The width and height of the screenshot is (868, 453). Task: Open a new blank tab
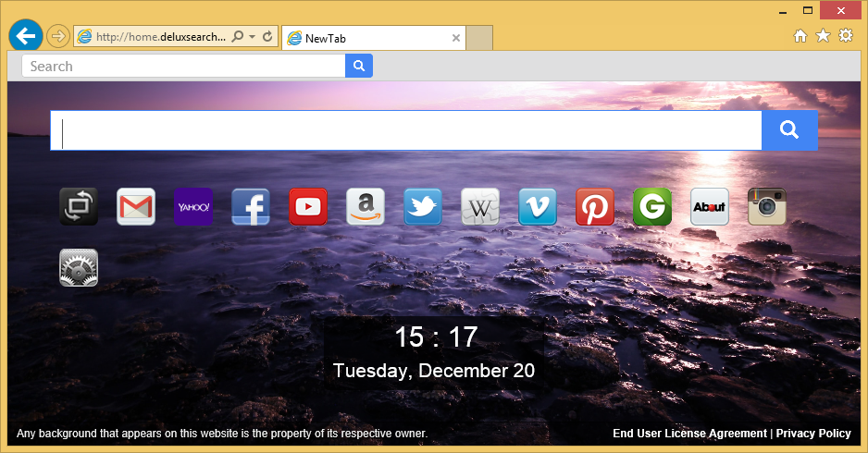tap(479, 38)
